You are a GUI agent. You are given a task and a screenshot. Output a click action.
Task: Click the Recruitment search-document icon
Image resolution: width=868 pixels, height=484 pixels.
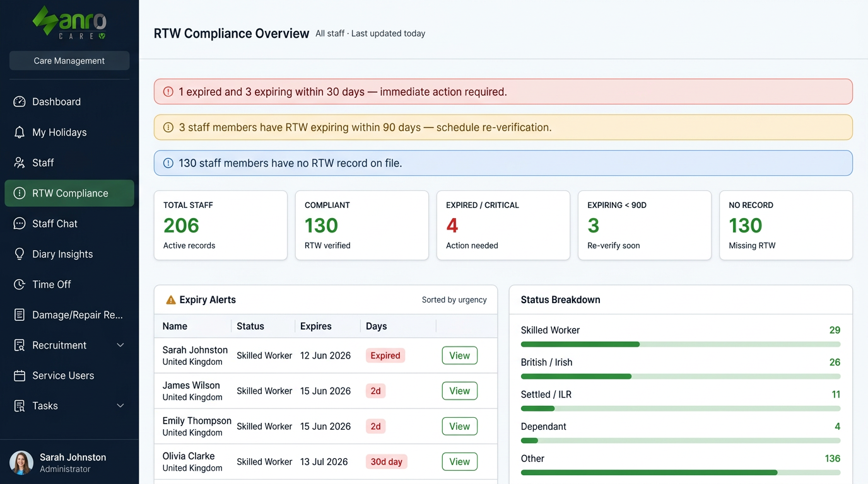(x=20, y=345)
